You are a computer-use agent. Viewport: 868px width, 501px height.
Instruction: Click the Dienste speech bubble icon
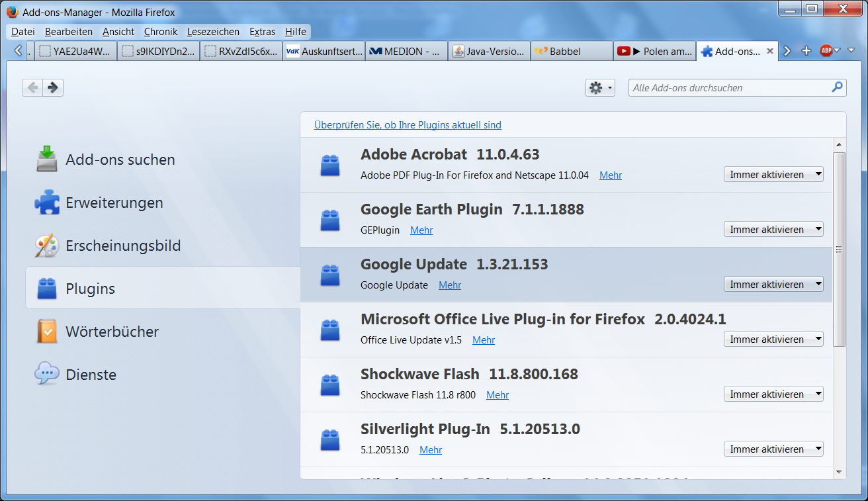[x=47, y=375]
